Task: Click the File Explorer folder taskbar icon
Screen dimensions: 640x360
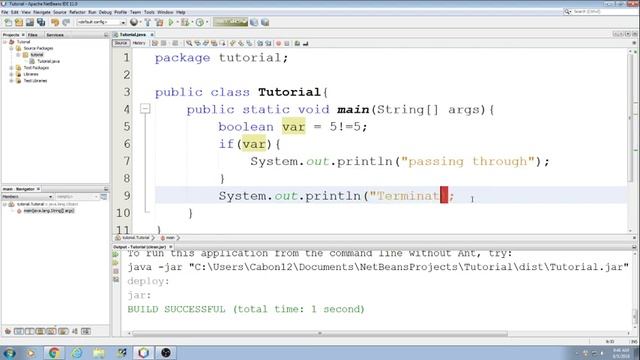Action: click(99, 353)
